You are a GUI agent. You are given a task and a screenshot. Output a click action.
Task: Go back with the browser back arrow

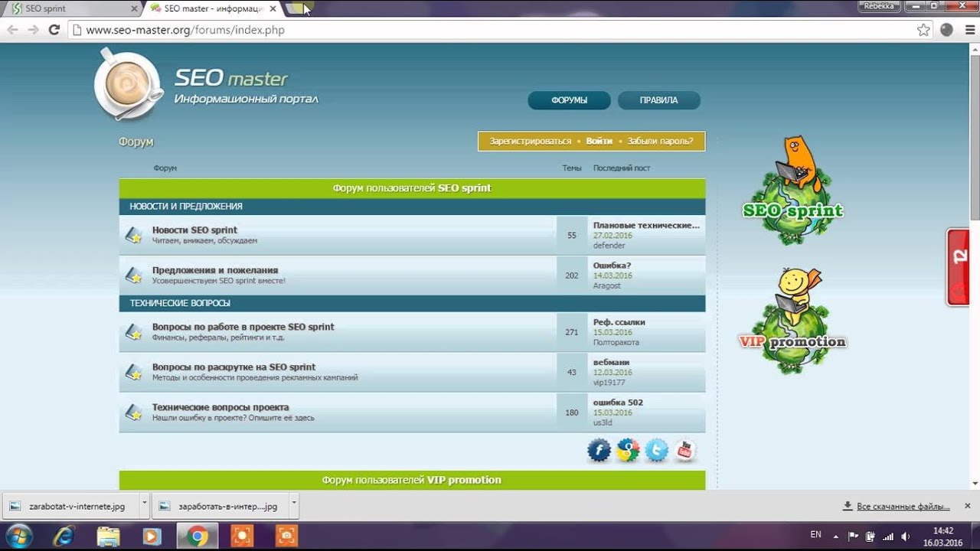click(x=12, y=30)
